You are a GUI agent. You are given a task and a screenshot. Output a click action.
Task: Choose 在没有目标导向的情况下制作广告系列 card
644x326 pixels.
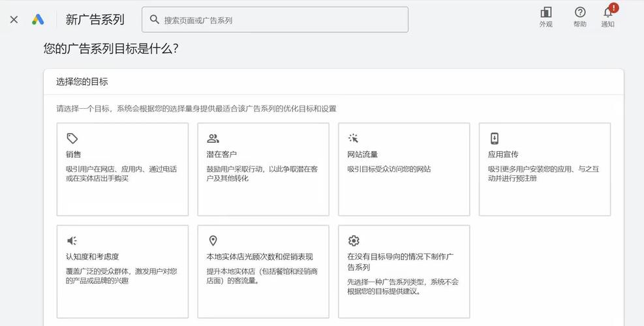tap(404, 271)
